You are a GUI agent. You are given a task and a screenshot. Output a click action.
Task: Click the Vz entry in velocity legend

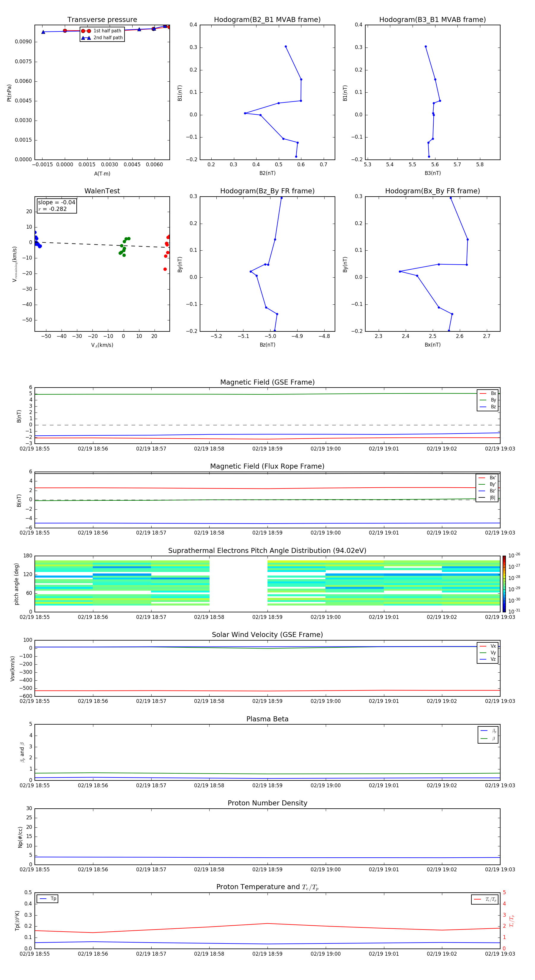point(488,659)
